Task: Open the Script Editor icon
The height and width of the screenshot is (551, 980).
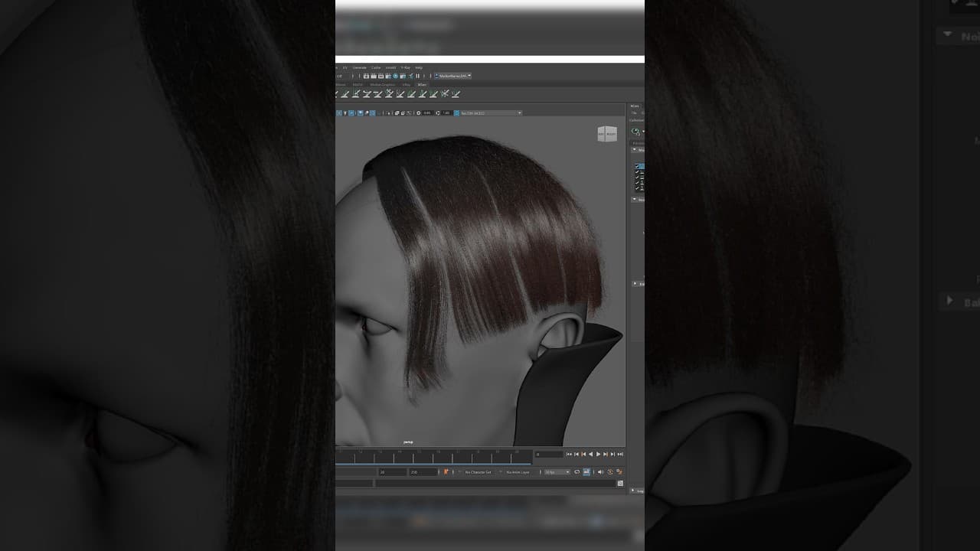Action: (x=620, y=484)
